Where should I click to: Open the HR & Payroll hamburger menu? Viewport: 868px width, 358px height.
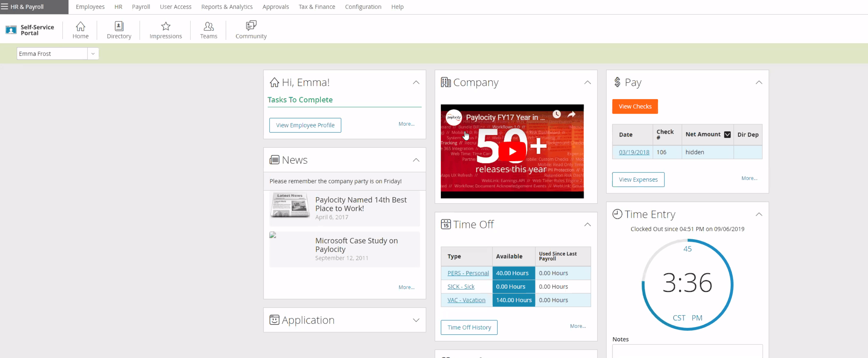click(4, 7)
